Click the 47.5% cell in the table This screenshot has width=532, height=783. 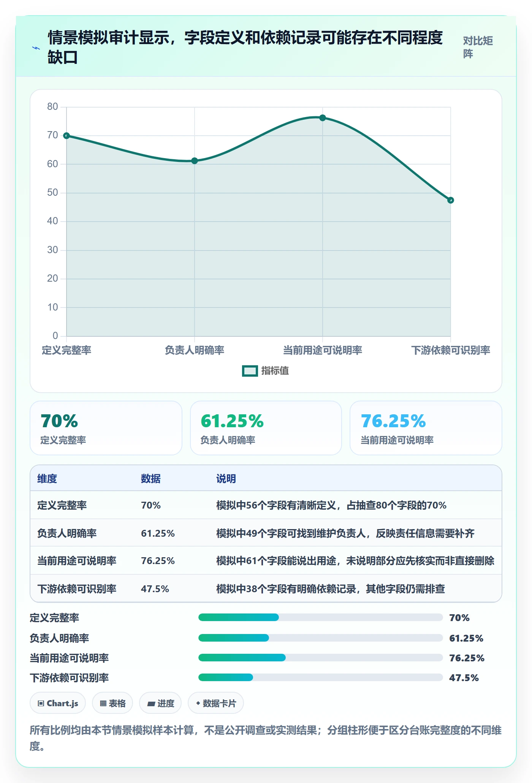(x=155, y=589)
